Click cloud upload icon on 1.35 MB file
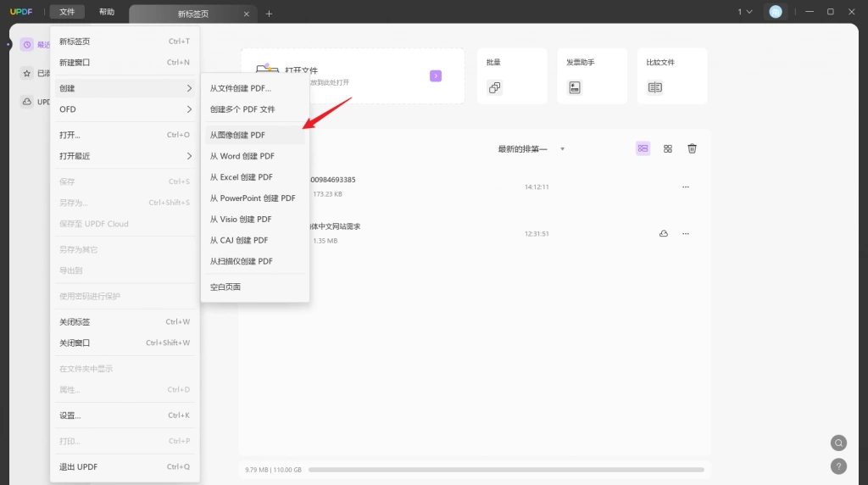 (x=663, y=234)
